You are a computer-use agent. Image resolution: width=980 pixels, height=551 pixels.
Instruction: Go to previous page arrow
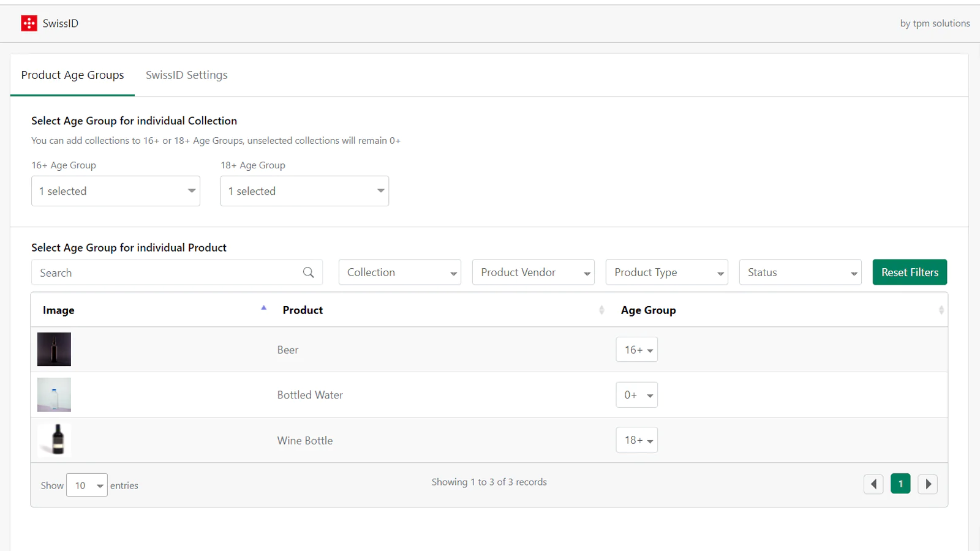point(873,484)
